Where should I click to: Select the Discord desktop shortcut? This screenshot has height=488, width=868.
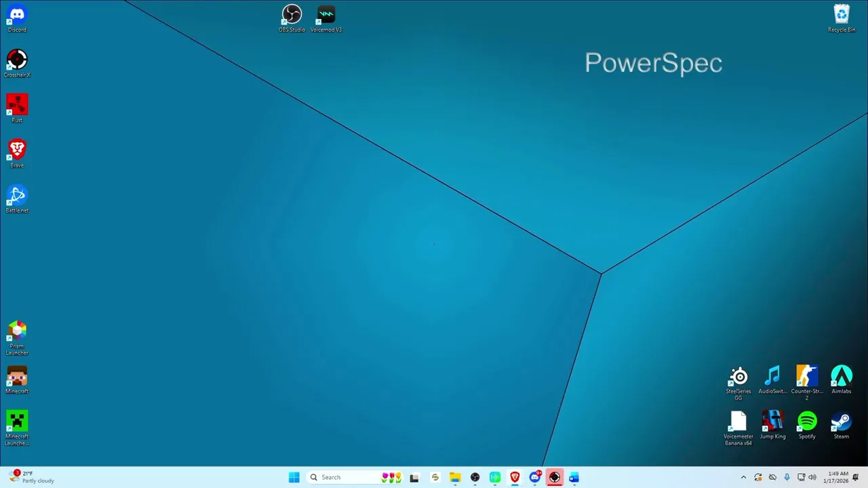pyautogui.click(x=17, y=18)
